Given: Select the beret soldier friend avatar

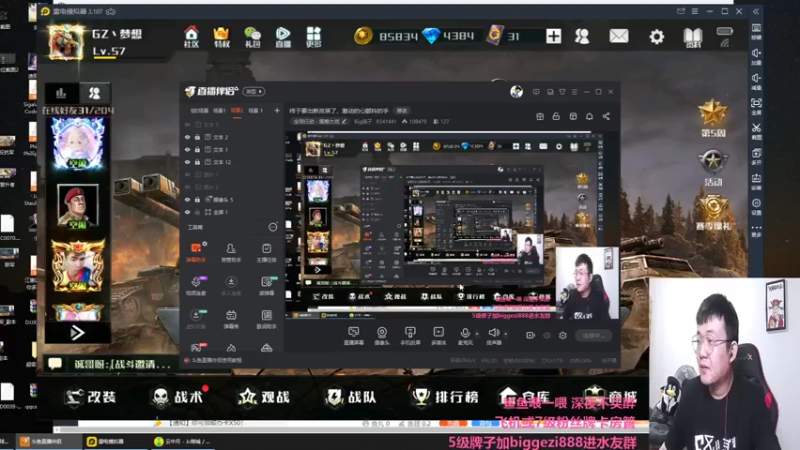Looking at the screenshot, I should click(78, 206).
